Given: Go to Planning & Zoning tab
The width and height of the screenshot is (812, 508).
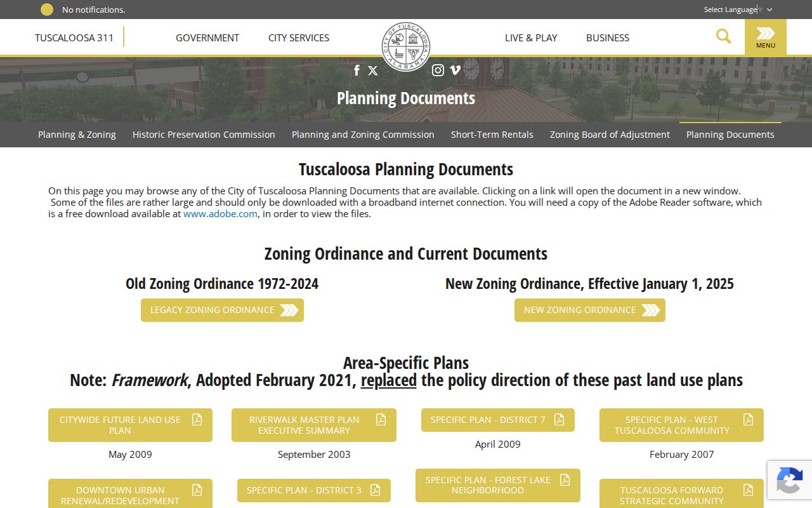Looking at the screenshot, I should tap(77, 135).
